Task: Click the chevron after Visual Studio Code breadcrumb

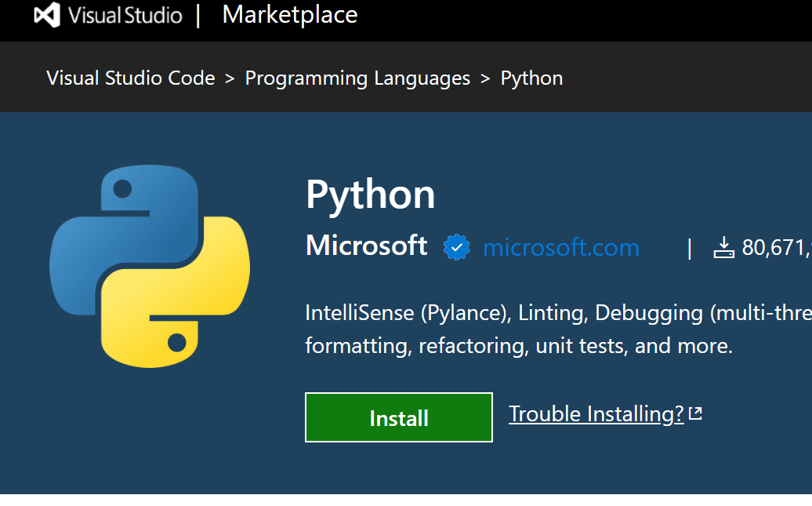Action: coord(230,78)
